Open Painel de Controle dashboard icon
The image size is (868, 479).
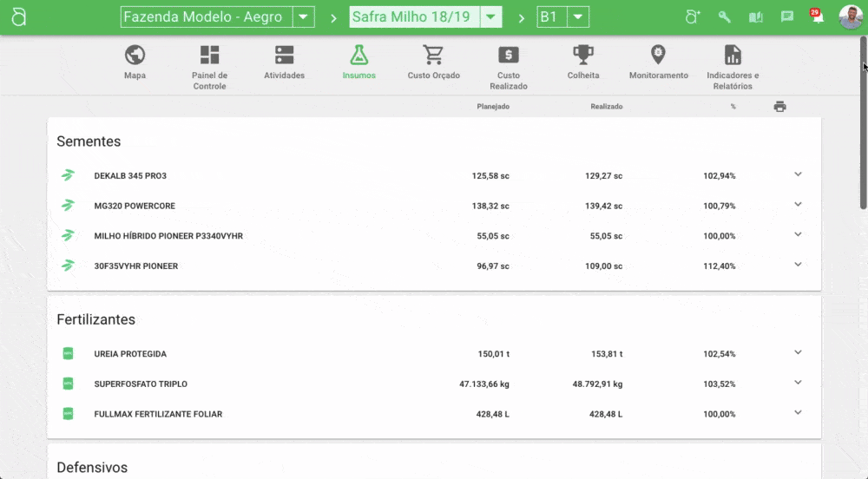tap(209, 56)
